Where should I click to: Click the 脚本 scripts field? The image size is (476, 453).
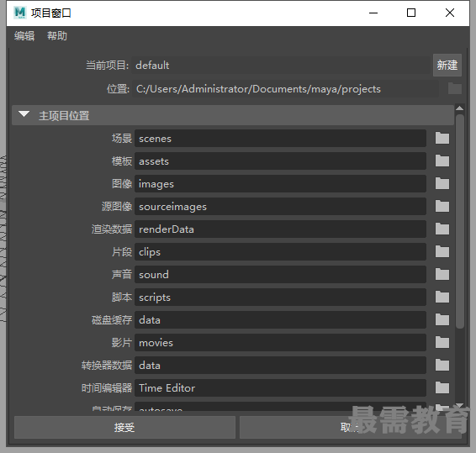point(281,297)
